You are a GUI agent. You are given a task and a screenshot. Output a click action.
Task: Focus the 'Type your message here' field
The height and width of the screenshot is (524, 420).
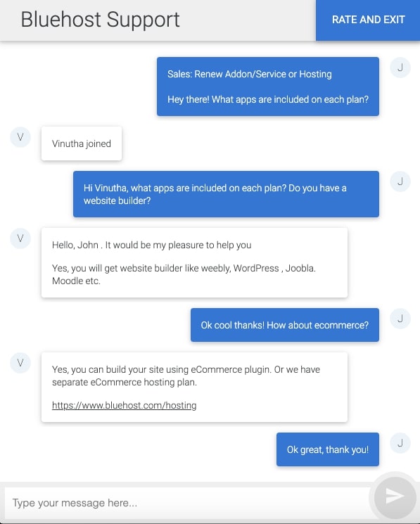coord(187,503)
